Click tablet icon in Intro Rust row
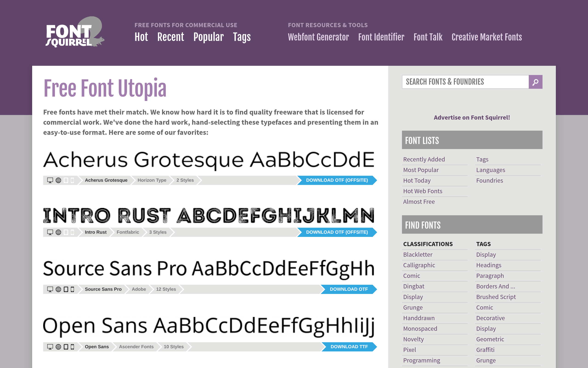This screenshot has height=368, width=588. coord(66,232)
